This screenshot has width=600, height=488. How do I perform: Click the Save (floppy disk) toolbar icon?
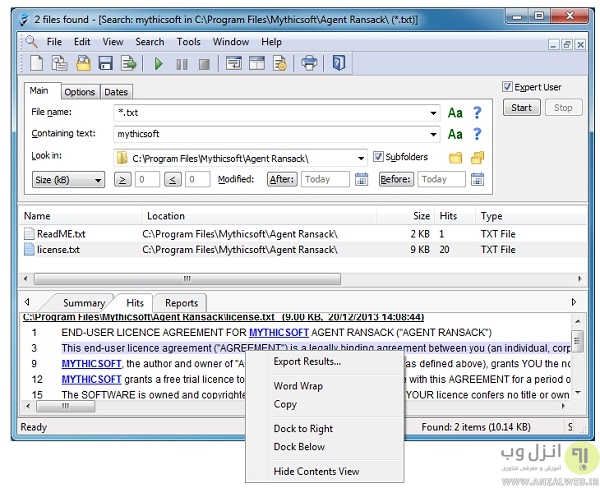(107, 64)
